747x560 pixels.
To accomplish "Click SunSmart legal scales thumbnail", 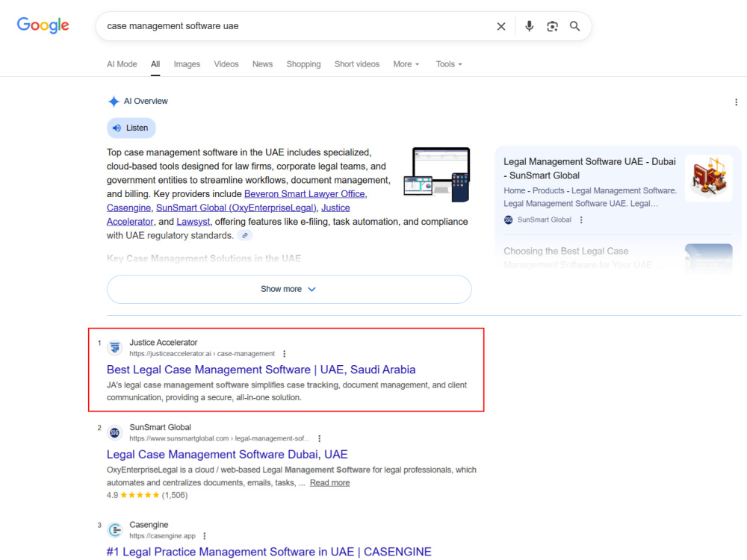I will [x=708, y=178].
